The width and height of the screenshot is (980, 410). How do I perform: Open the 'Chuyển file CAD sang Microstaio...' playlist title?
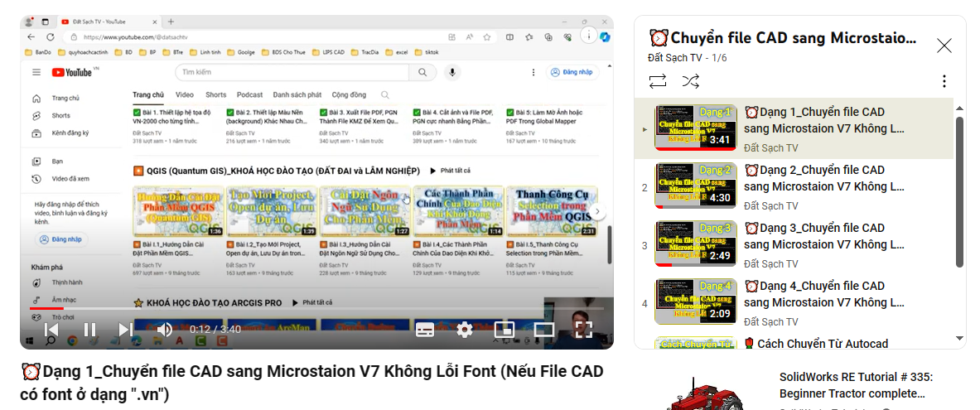tap(783, 38)
